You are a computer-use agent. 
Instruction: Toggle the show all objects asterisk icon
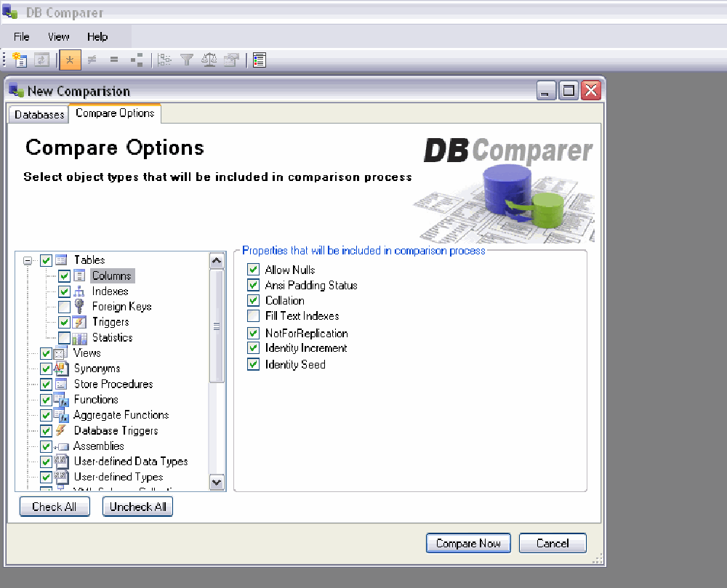tap(70, 60)
